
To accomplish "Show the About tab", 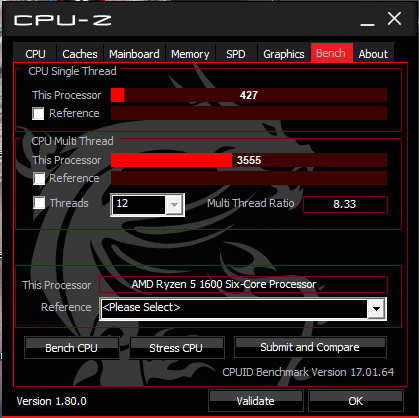I will click(373, 54).
